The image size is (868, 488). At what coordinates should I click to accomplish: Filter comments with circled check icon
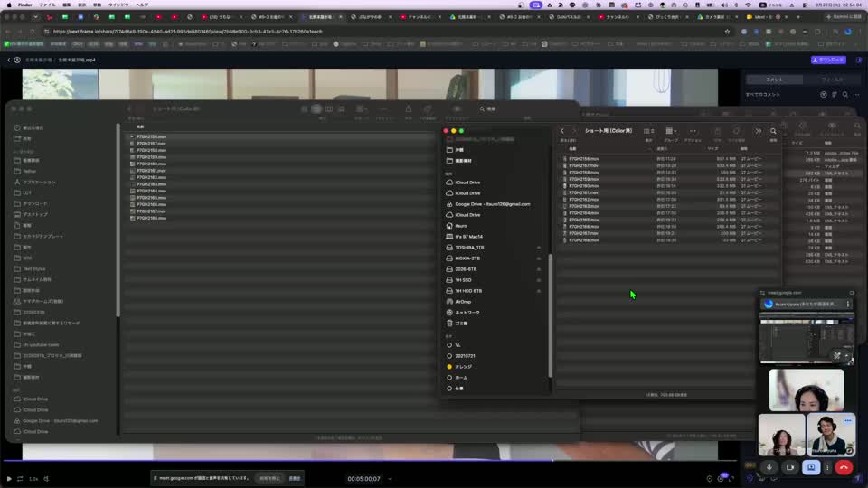(824, 95)
